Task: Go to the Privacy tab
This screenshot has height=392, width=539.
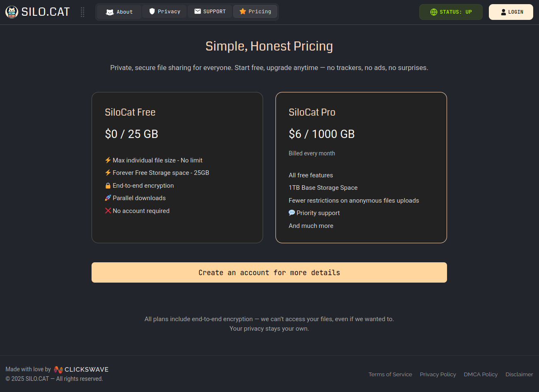Action: point(164,12)
